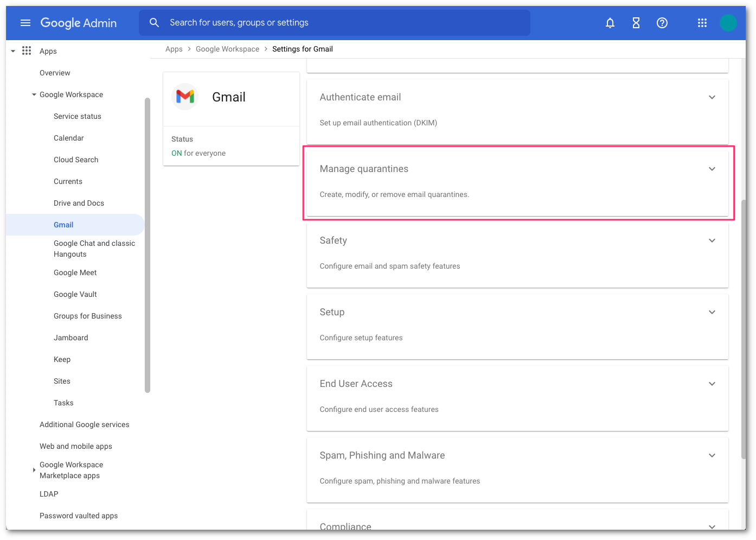Expand Google Workspace Marketplace apps

click(x=34, y=470)
